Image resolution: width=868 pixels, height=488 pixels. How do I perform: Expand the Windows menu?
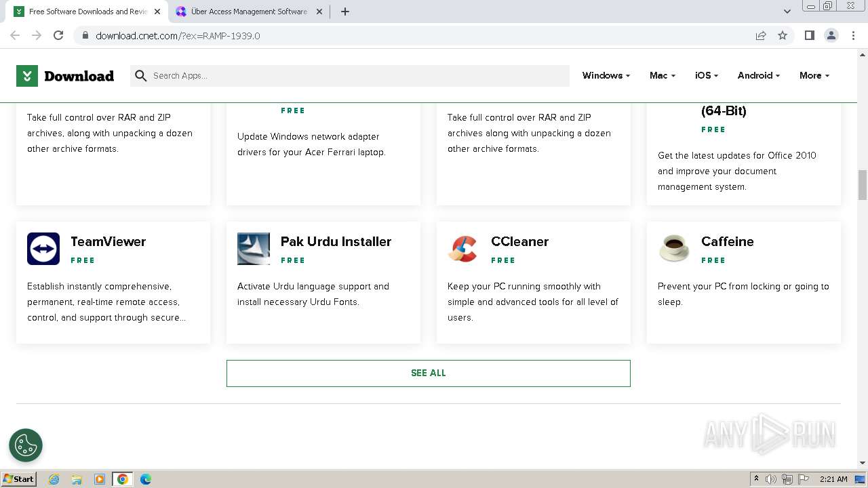606,75
